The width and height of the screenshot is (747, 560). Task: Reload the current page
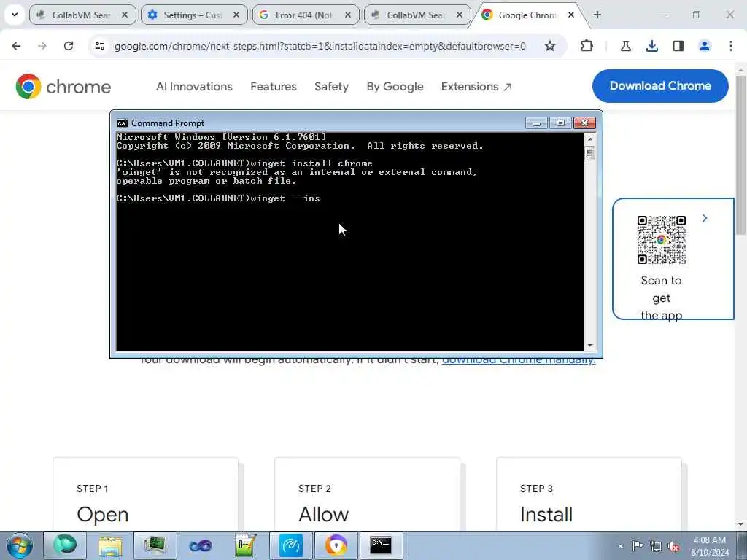pos(69,46)
